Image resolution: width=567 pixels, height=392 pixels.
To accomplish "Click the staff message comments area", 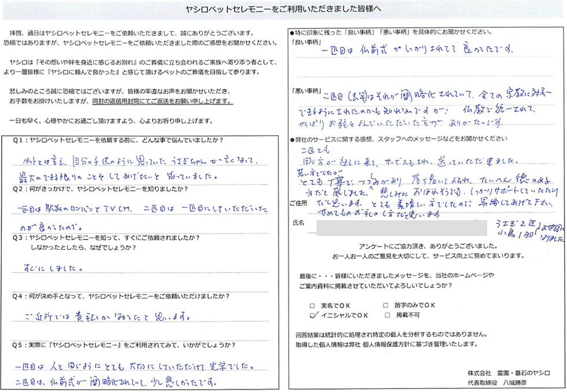I will click(425, 179).
